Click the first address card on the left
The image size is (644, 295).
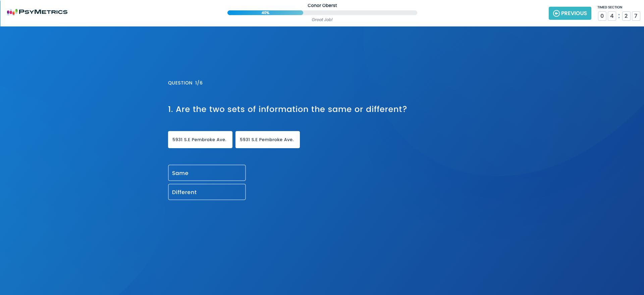point(200,140)
